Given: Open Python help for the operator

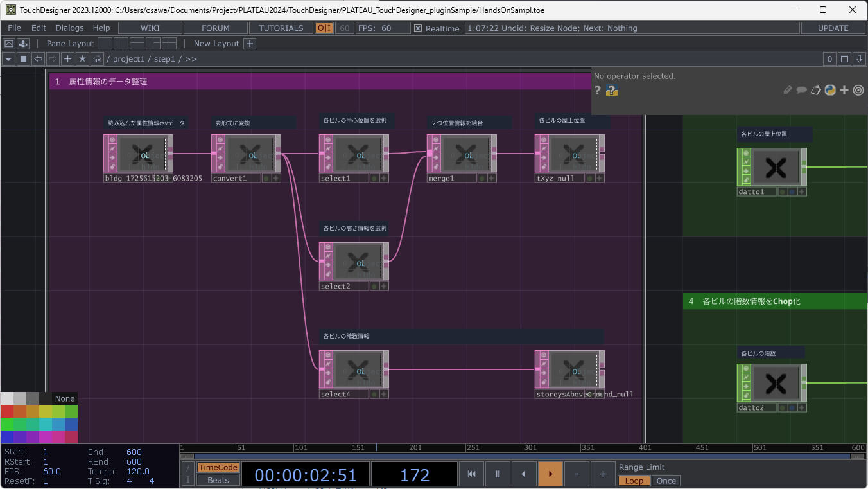Looking at the screenshot, I should coord(612,91).
